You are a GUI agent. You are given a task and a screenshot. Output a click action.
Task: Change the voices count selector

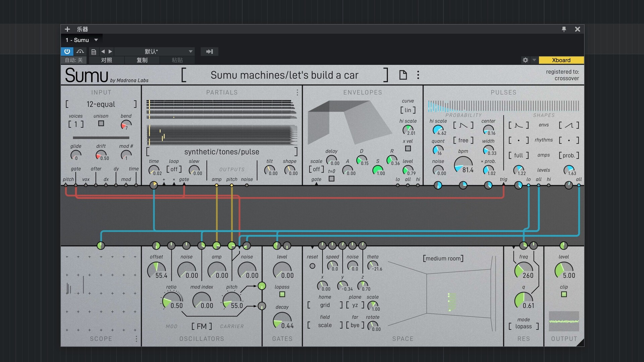76,124
